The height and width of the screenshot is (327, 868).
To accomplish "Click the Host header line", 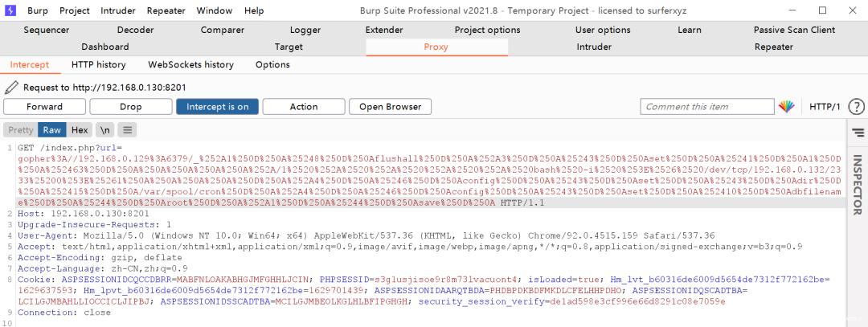I will (83, 214).
